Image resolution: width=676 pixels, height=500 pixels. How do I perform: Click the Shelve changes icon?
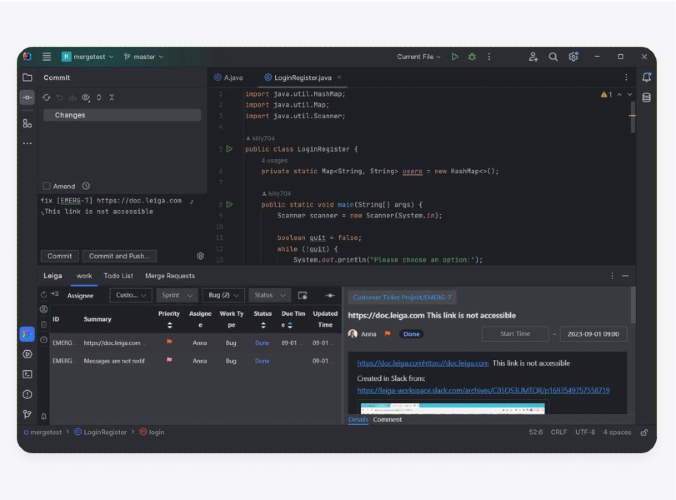coord(72,98)
